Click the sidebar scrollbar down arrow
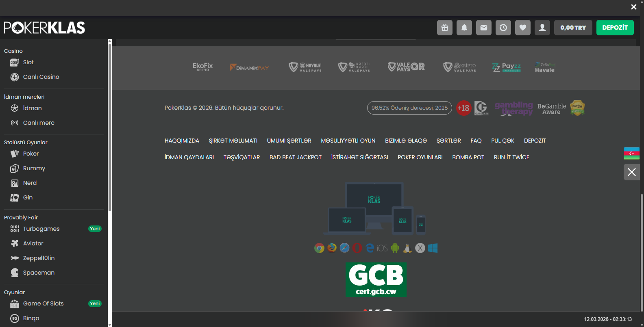644x327 pixels. click(x=109, y=325)
